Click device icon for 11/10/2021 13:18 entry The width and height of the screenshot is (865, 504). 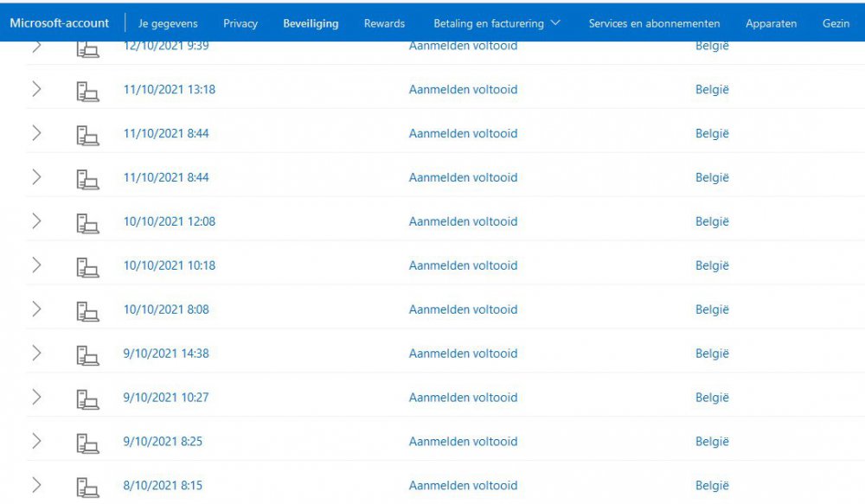[86, 90]
